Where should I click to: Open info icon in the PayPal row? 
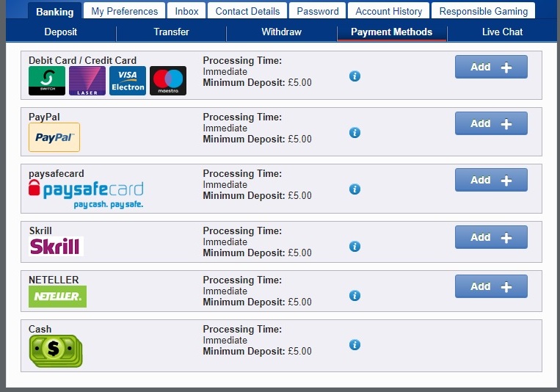354,133
